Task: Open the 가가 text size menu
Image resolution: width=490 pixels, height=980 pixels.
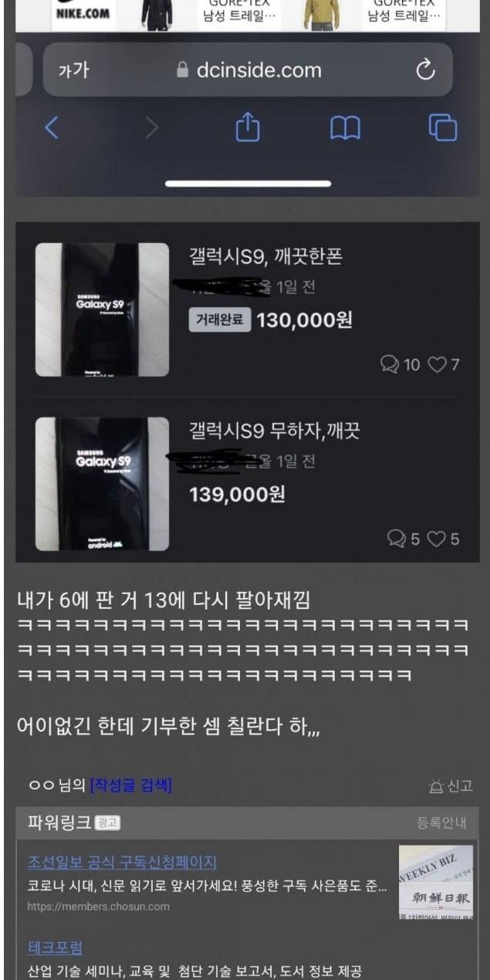Action: (74, 70)
